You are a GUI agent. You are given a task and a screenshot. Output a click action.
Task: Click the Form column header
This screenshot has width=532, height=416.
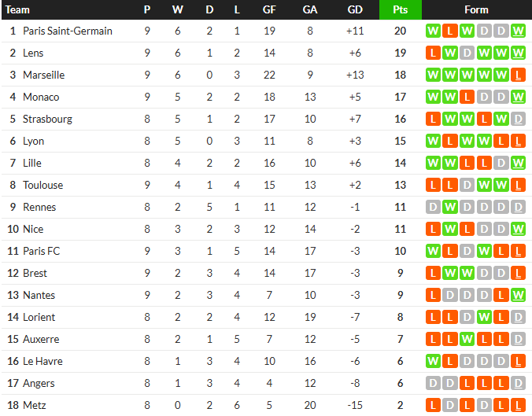[476, 9]
